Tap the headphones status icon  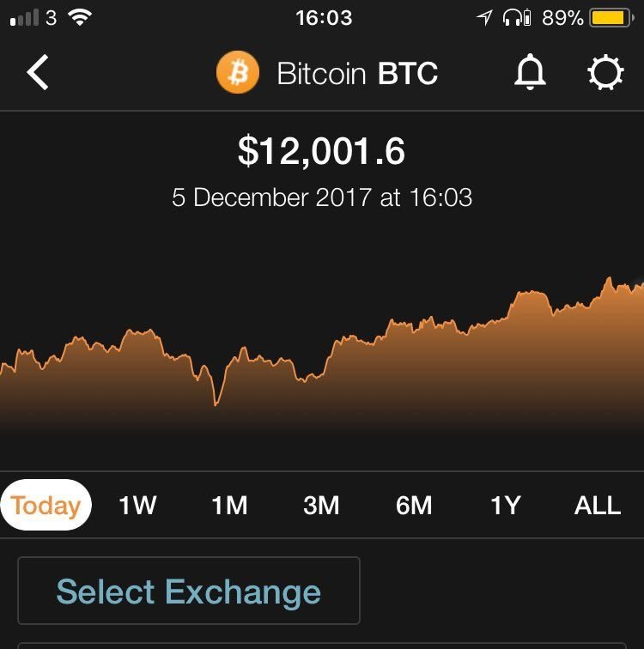[517, 18]
